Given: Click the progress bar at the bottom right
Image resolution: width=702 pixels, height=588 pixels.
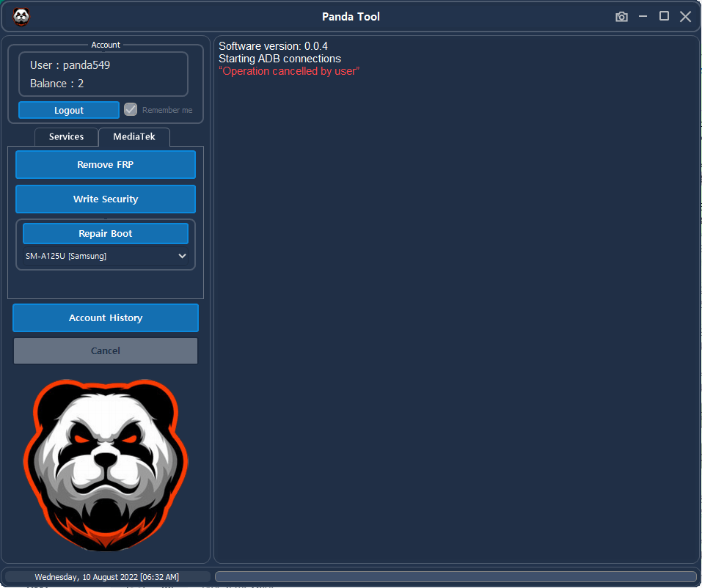Looking at the screenshot, I should [x=455, y=576].
